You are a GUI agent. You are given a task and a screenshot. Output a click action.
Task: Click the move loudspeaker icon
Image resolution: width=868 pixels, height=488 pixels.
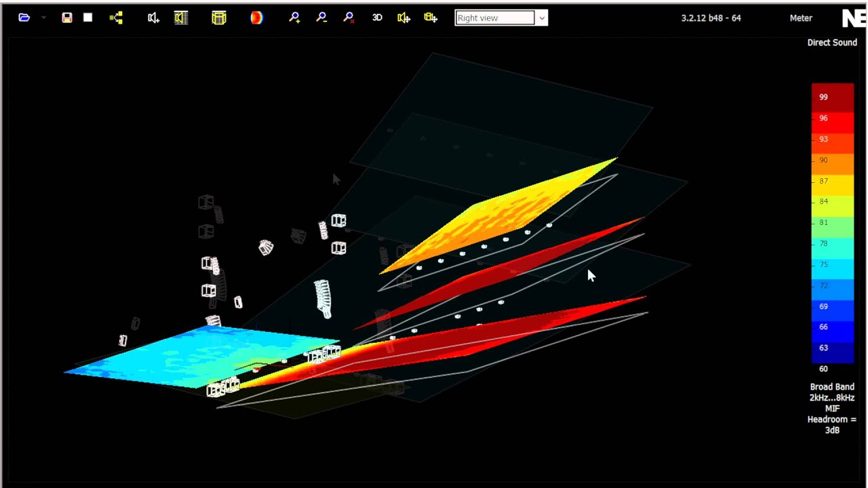(x=404, y=18)
